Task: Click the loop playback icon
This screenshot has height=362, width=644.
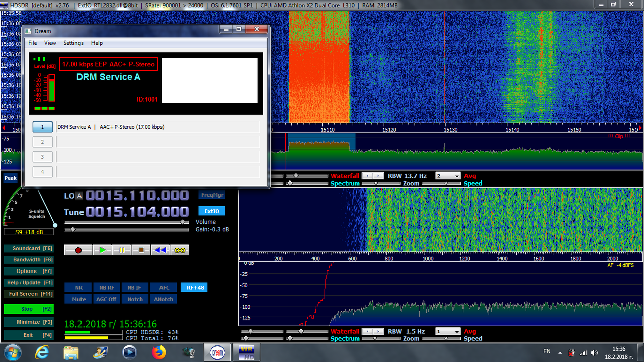Action: click(180, 250)
